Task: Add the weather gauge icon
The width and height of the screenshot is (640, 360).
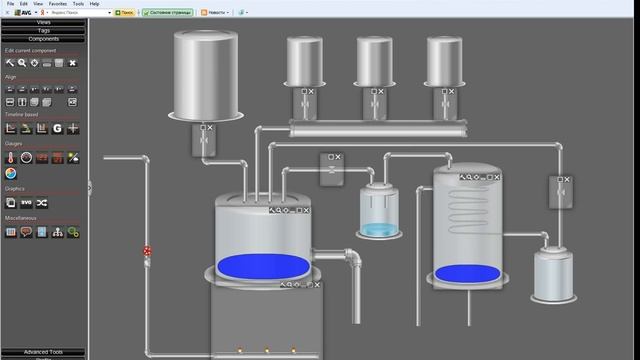Action: 73,158
